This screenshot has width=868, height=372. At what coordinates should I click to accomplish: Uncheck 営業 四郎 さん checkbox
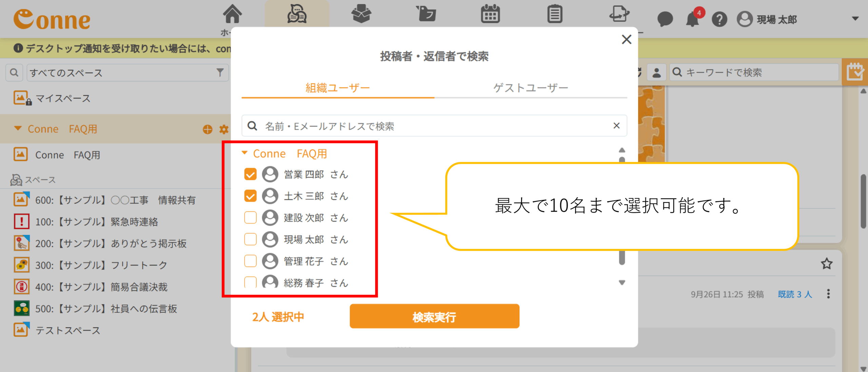coord(250,174)
